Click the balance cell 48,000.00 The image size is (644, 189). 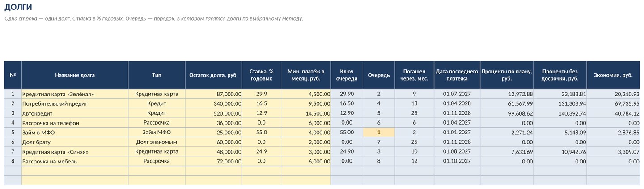[x=214, y=151]
